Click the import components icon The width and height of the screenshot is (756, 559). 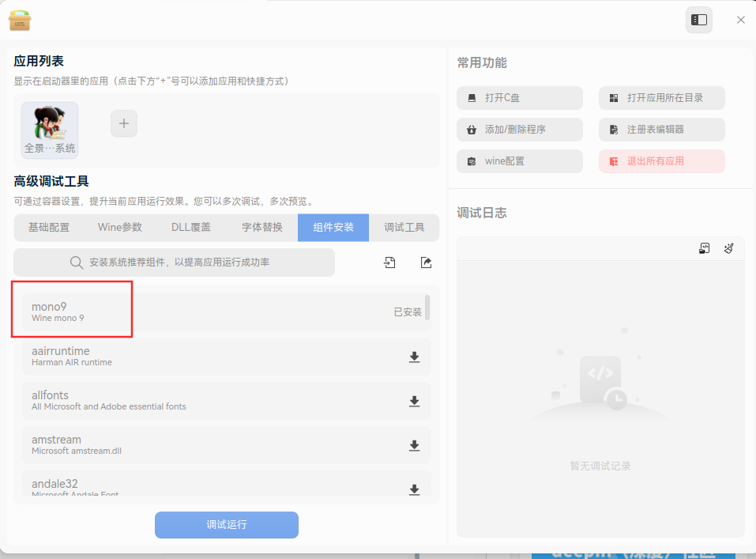389,263
